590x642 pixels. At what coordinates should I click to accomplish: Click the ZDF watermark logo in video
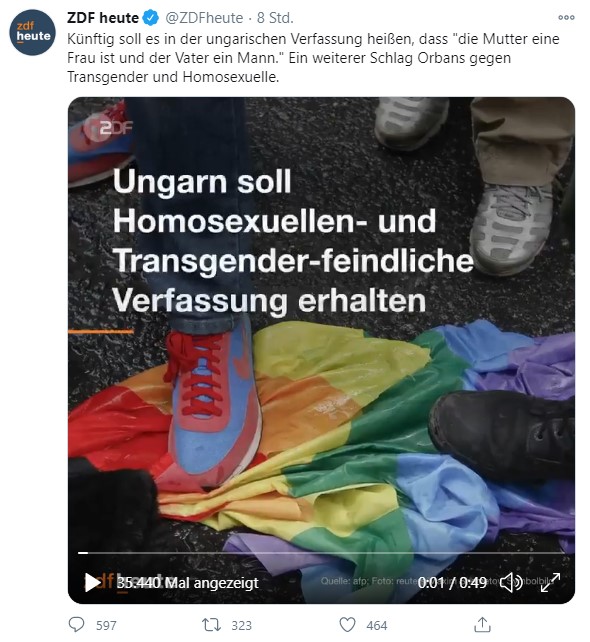pyautogui.click(x=109, y=128)
